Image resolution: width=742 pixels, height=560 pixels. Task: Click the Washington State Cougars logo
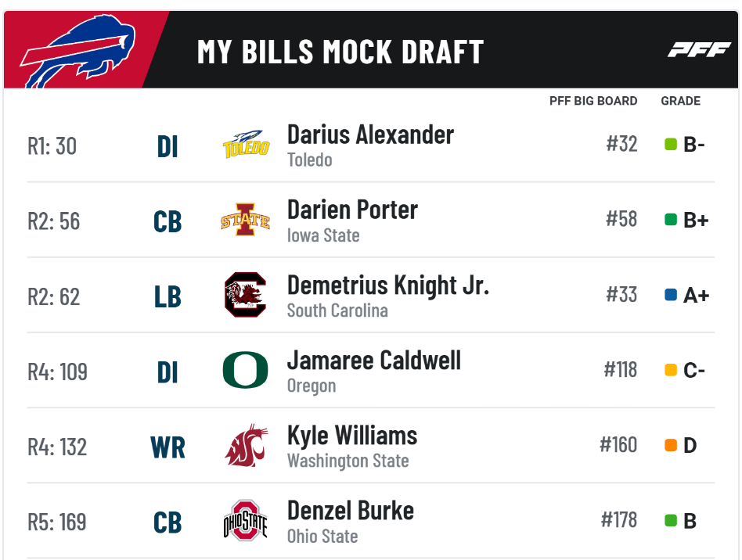(x=246, y=446)
